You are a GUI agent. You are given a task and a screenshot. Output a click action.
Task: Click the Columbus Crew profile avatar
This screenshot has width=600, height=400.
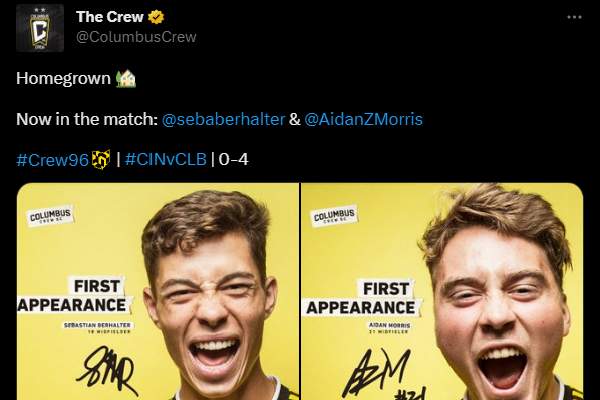pyautogui.click(x=40, y=27)
